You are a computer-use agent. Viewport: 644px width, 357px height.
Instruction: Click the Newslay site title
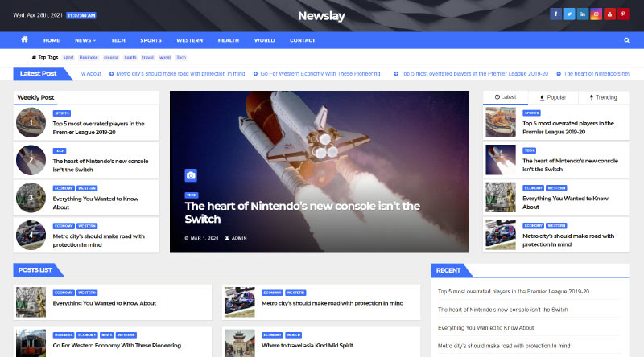[x=321, y=15]
